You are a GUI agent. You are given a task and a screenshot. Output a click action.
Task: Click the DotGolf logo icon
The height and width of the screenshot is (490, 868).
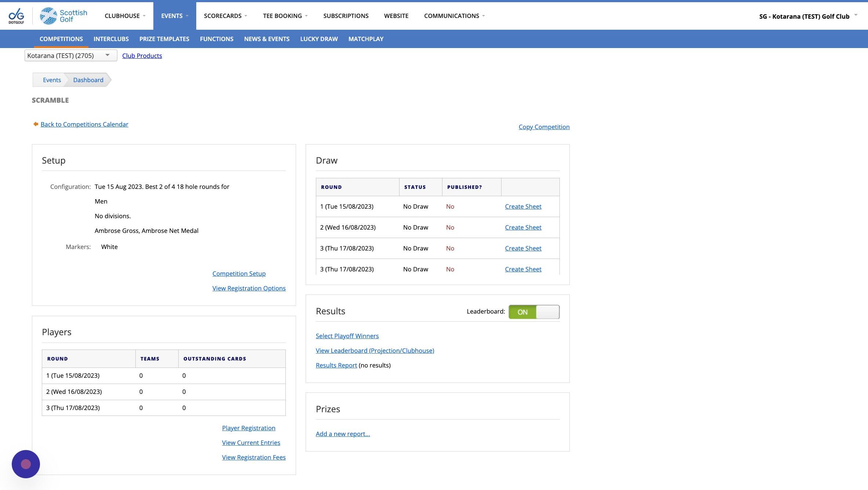[16, 16]
